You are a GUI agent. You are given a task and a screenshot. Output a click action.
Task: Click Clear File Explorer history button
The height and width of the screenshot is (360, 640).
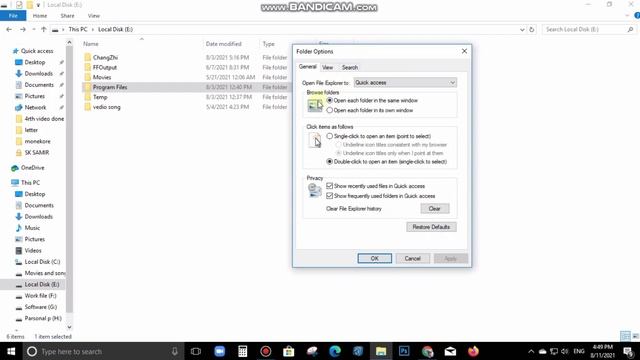click(435, 209)
